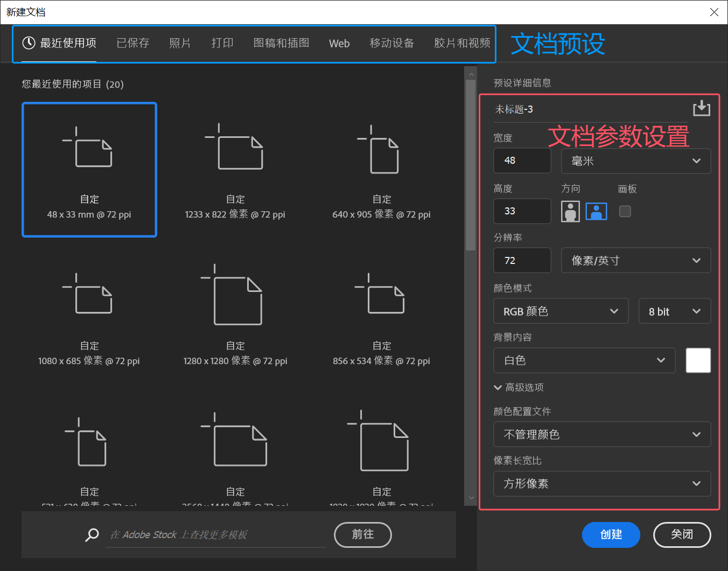
Task: Select the 1280 x 1280 像素 preset
Action: coord(235,316)
